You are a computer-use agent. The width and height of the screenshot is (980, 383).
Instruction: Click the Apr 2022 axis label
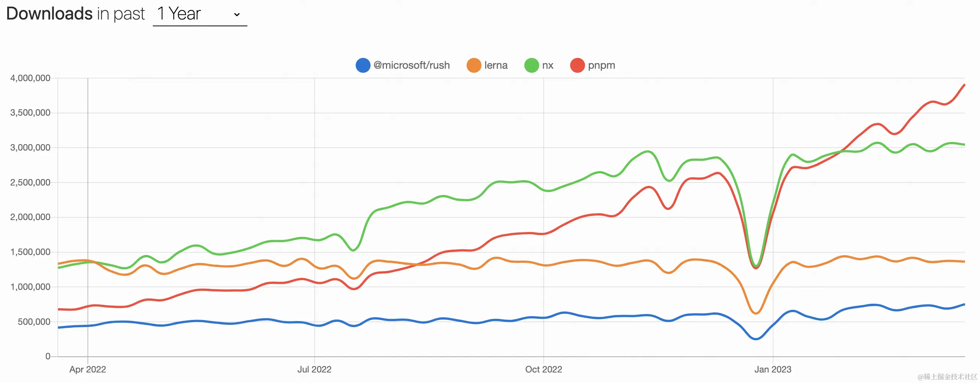[87, 369]
